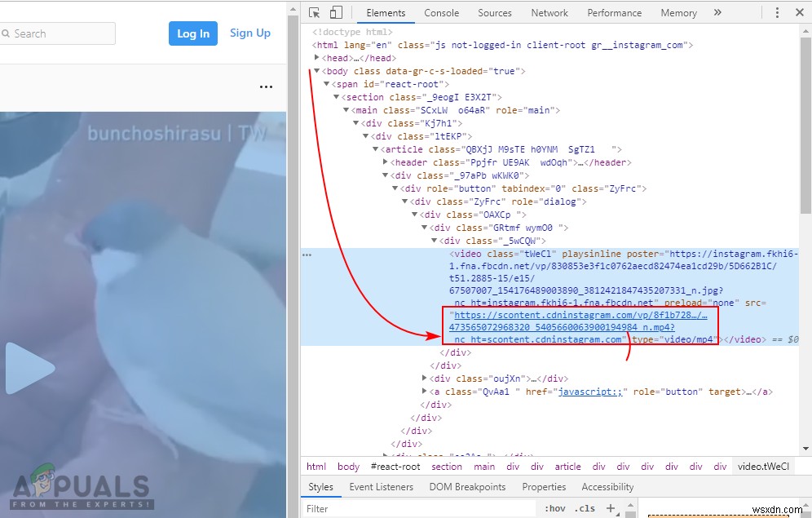Select the div _97aPb wKWK0 line

[460, 175]
